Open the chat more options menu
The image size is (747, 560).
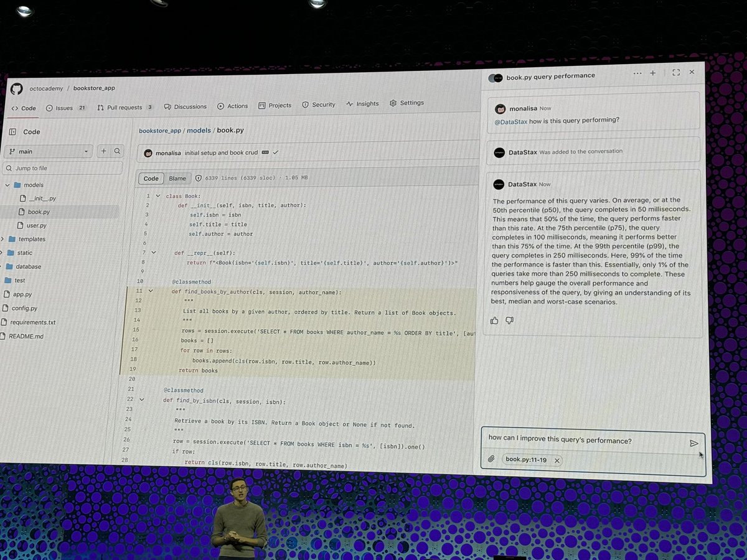click(x=637, y=73)
